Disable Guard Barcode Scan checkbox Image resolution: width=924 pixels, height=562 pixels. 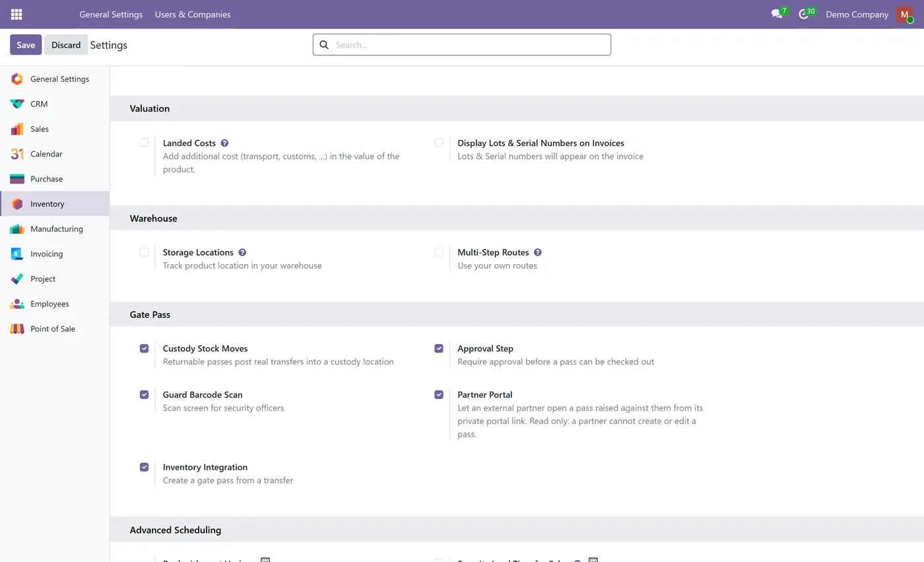[x=144, y=395]
